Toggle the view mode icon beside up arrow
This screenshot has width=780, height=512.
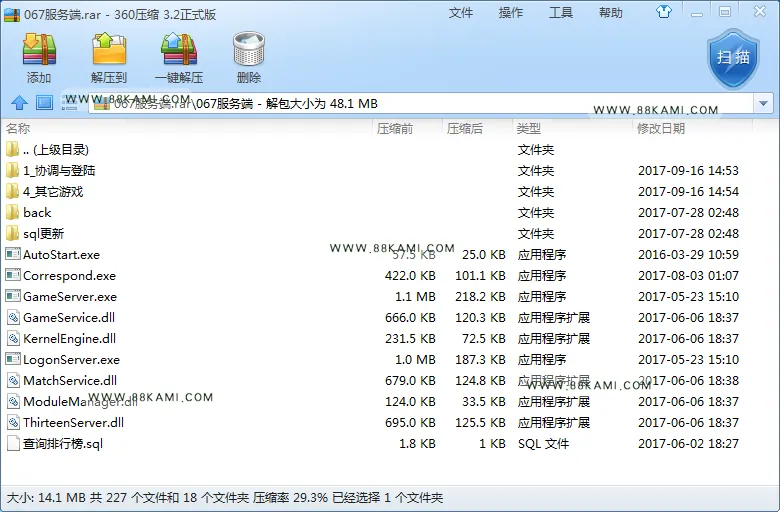(44, 103)
